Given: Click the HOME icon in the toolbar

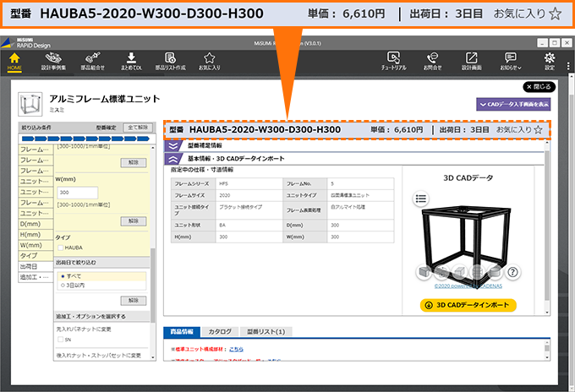Looking at the screenshot, I should [14, 61].
